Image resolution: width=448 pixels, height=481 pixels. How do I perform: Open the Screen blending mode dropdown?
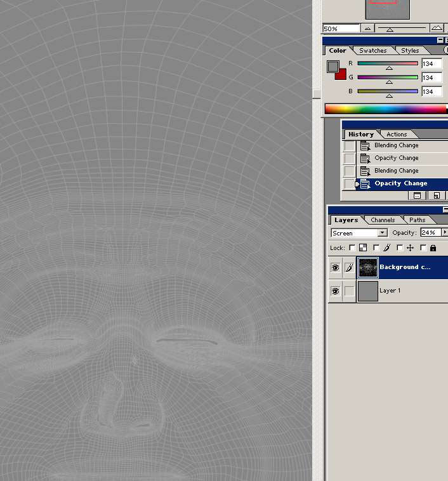coord(382,233)
